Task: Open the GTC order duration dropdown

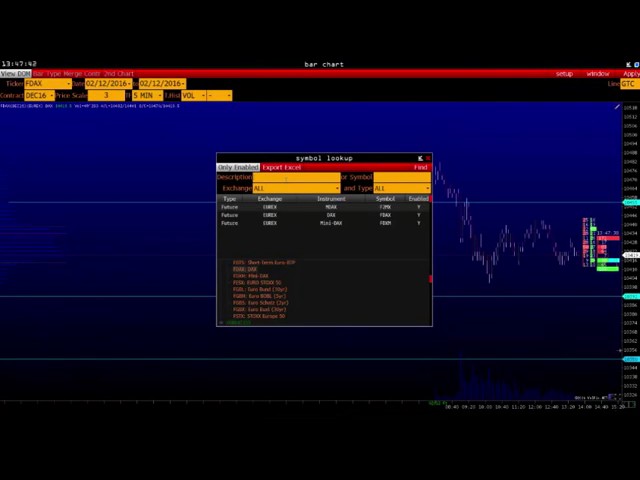Action: click(630, 84)
